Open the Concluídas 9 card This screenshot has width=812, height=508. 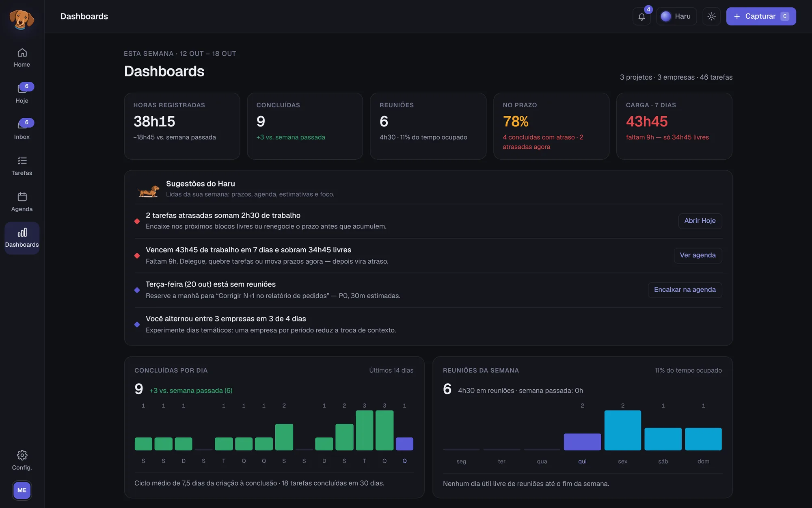click(x=305, y=126)
